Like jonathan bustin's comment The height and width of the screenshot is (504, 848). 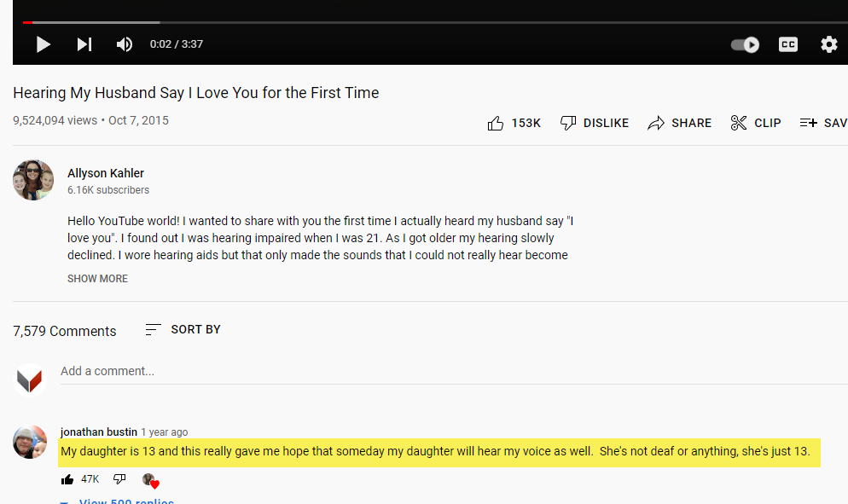67,479
